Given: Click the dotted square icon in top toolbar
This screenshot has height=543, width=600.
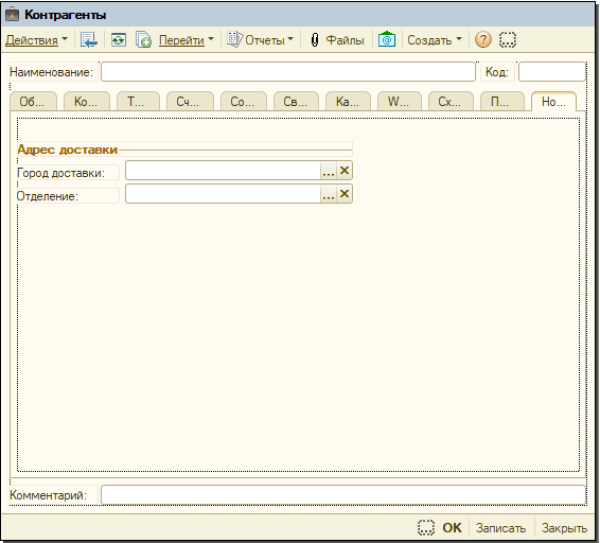Looking at the screenshot, I should [508, 40].
